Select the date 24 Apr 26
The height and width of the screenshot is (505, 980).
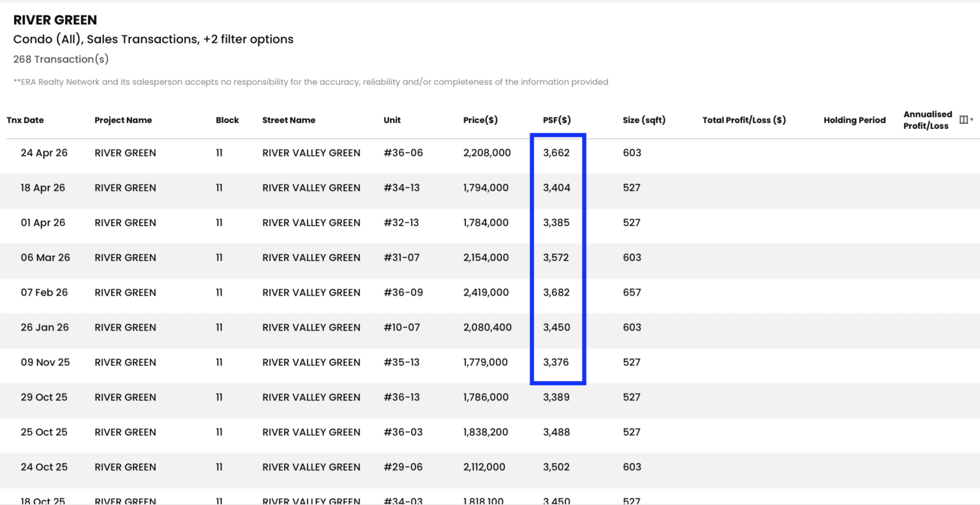tap(44, 153)
